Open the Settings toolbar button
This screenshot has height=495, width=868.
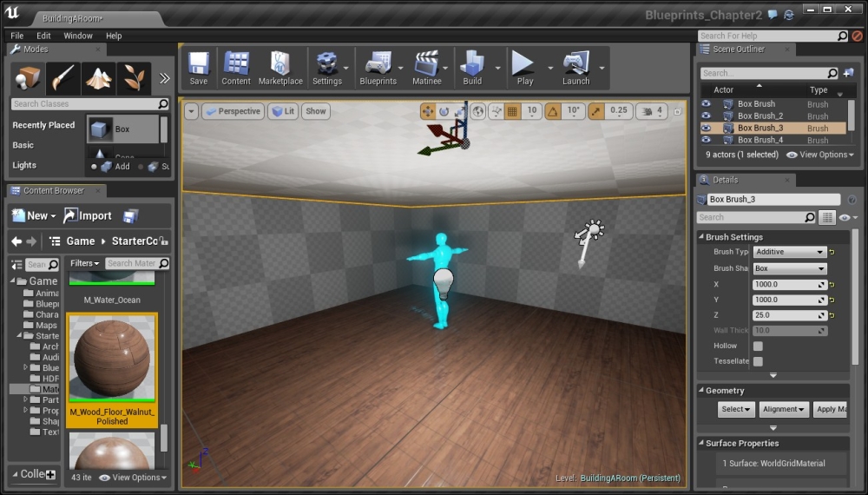[x=327, y=69]
